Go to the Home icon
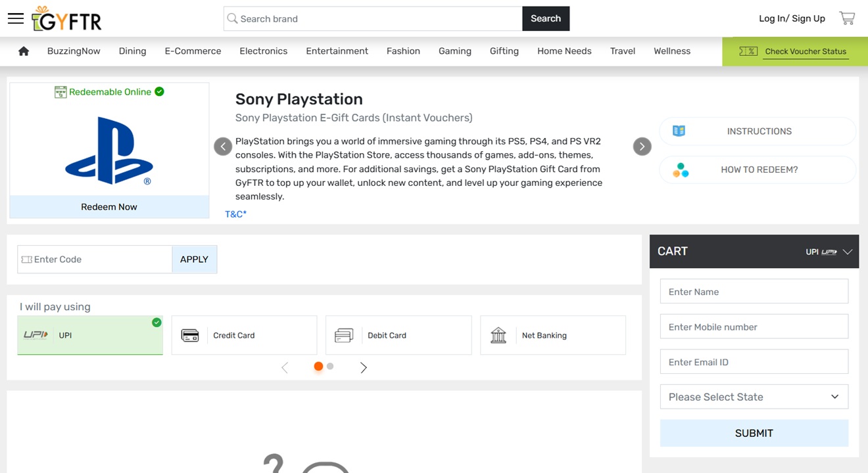This screenshot has height=473, width=868. 24,51
